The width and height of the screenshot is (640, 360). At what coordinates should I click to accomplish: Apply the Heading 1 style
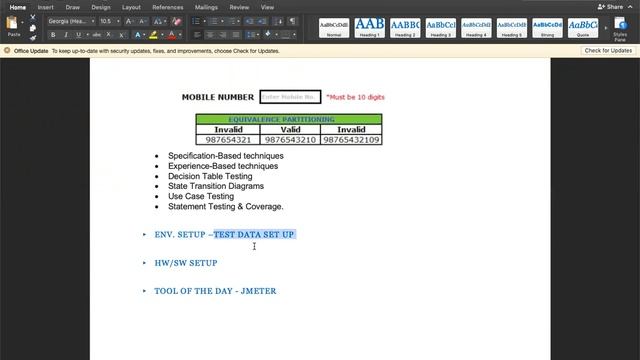(x=369, y=28)
